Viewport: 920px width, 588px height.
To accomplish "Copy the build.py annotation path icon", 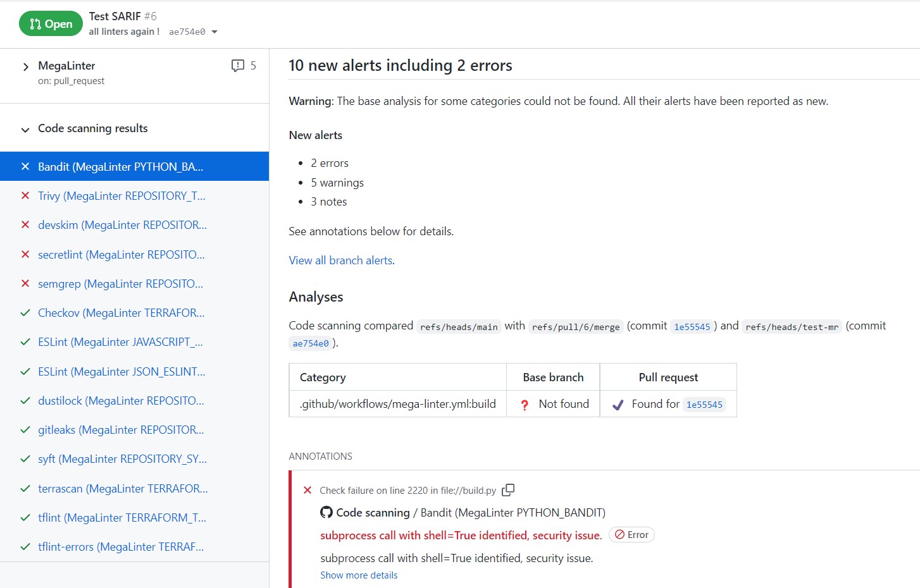I will (508, 490).
